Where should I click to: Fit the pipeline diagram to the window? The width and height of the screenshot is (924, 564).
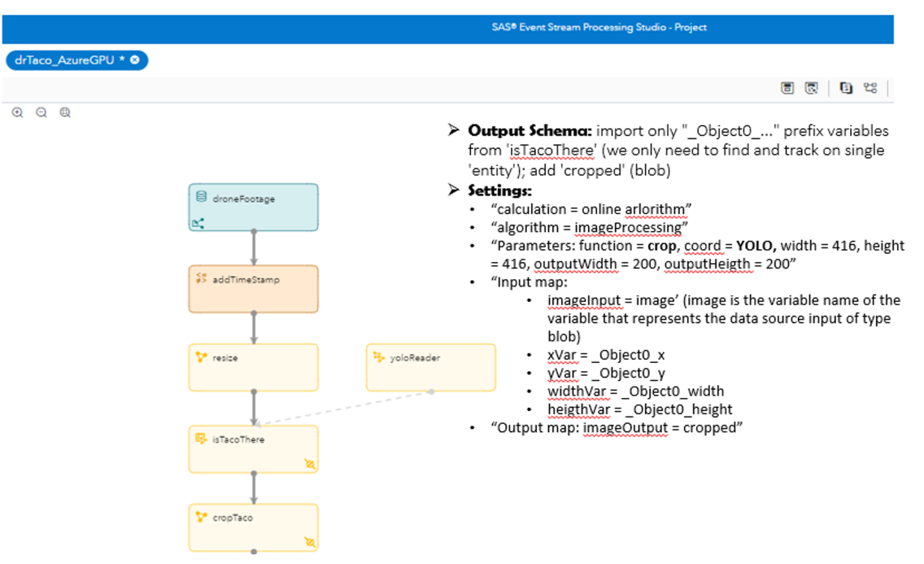click(65, 113)
